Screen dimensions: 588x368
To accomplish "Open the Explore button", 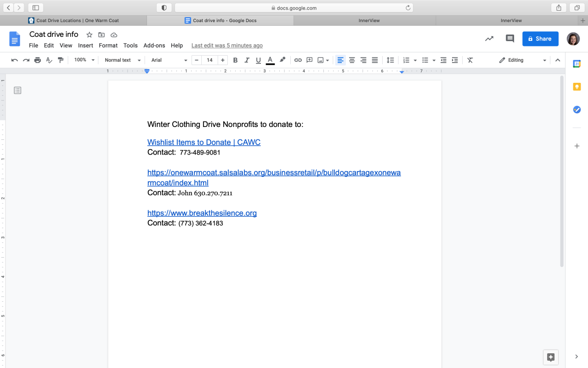I will 551,357.
